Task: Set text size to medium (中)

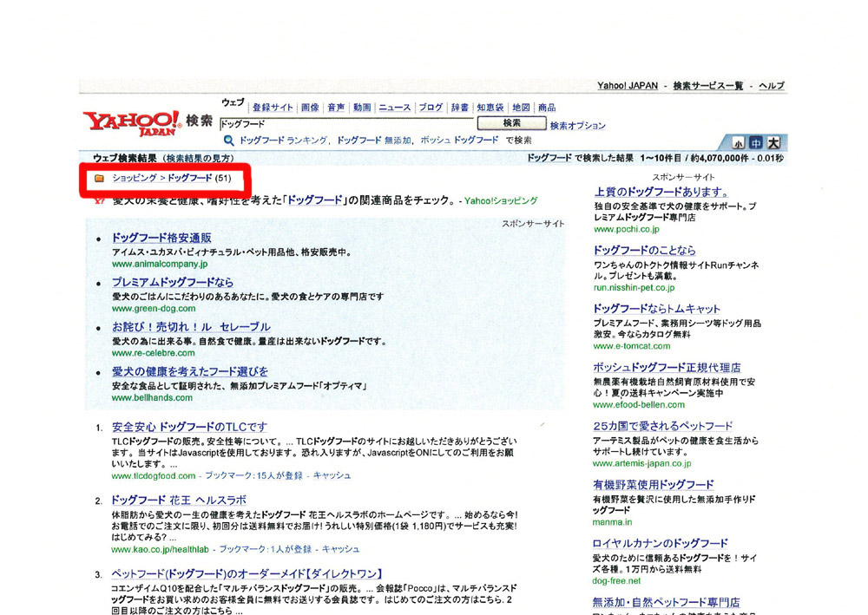Action: (756, 142)
